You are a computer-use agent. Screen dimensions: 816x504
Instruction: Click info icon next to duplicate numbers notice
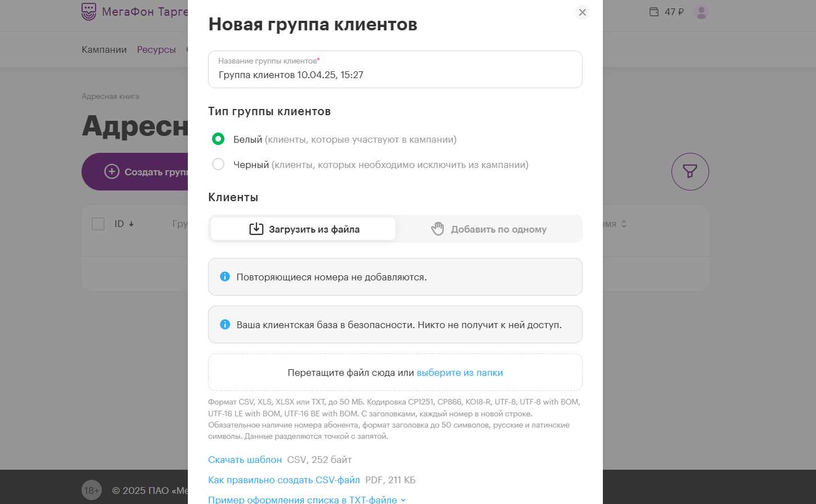225,276
